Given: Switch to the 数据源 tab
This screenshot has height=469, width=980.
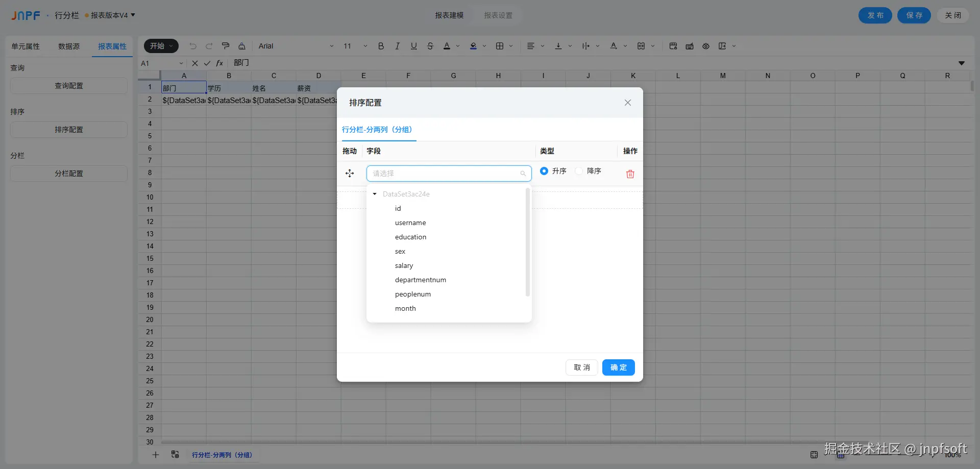Looking at the screenshot, I should [x=69, y=46].
